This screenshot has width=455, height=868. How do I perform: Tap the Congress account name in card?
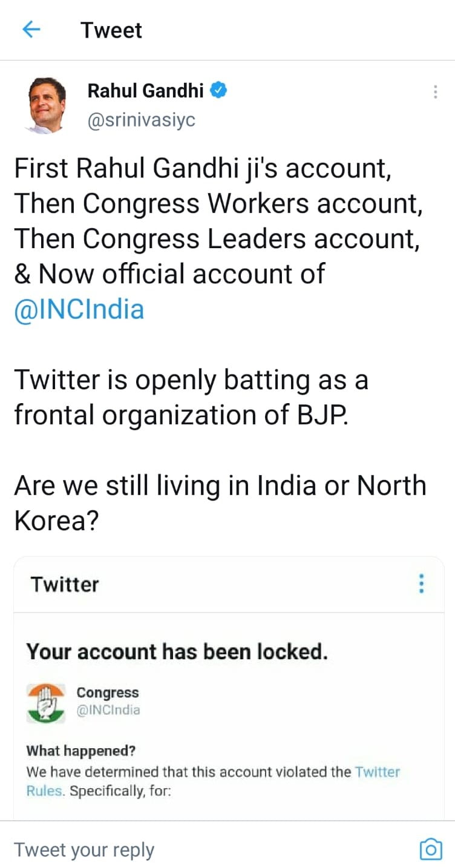107,692
